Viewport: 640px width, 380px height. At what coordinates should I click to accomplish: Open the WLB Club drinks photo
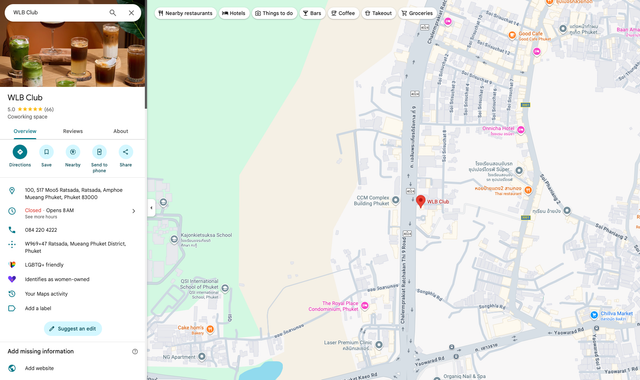click(73, 53)
